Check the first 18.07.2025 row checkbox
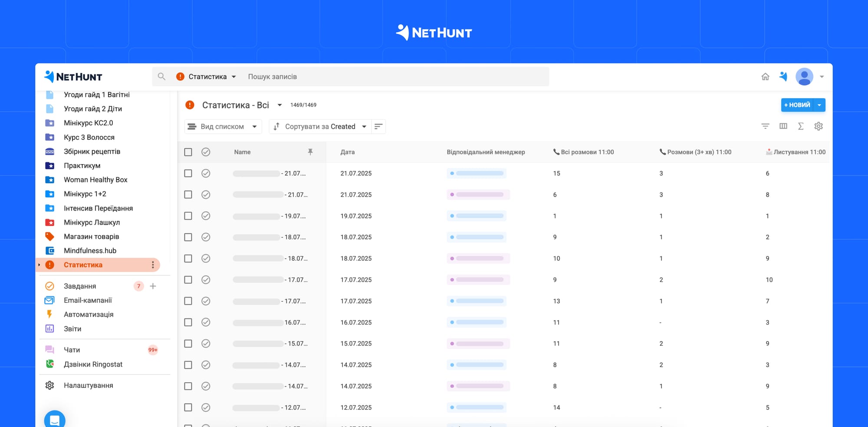Viewport: 868px width, 427px height. click(188, 237)
